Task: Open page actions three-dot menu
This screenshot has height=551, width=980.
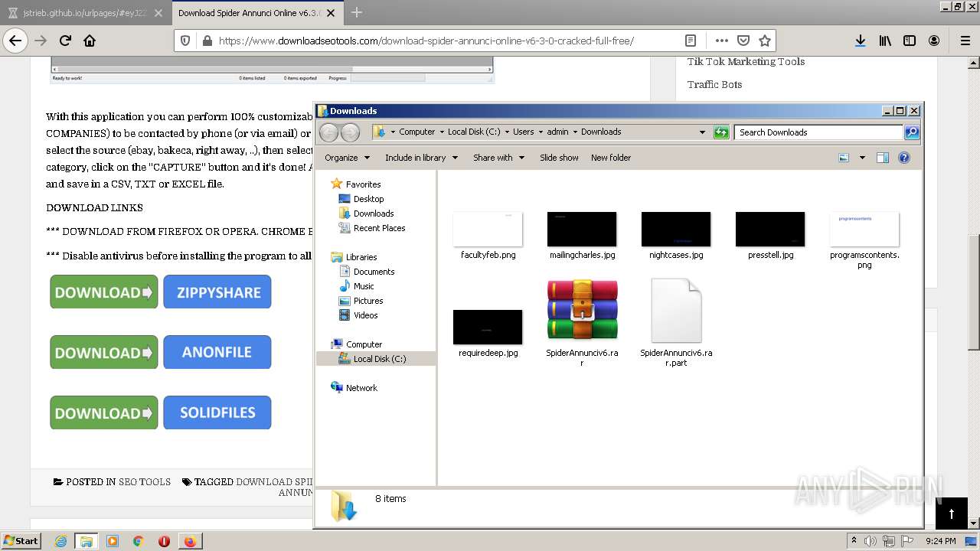Action: 722,41
